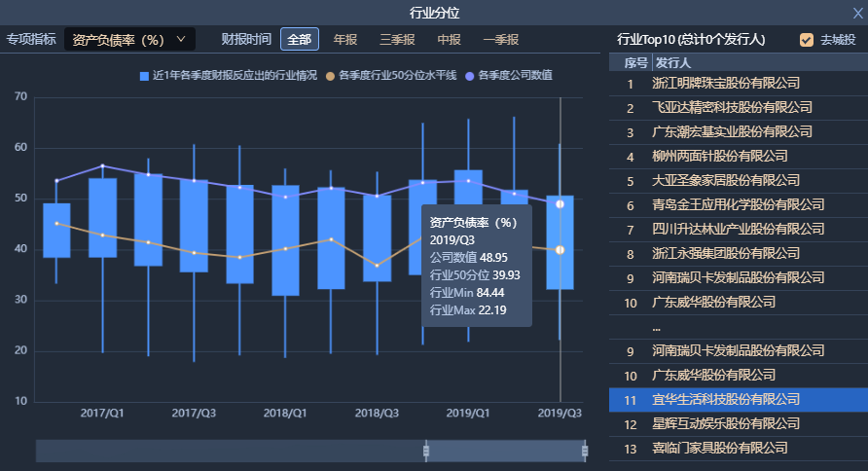Select highlighted 宜华生活科技股份有限公司 row
This screenshot has width=868, height=471.
point(726,400)
